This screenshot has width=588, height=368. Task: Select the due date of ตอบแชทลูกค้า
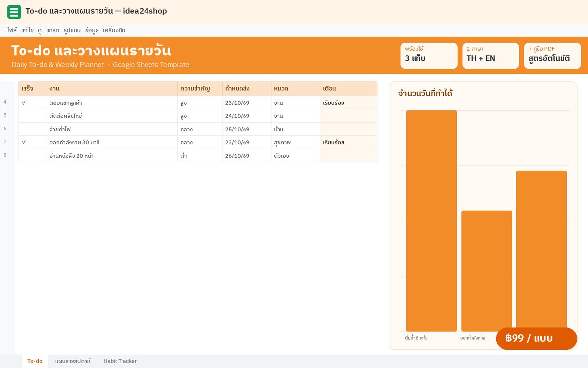tap(247, 103)
